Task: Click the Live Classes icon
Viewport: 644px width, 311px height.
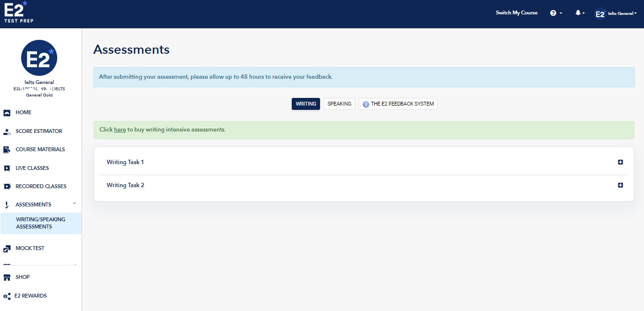Action: pyautogui.click(x=7, y=168)
